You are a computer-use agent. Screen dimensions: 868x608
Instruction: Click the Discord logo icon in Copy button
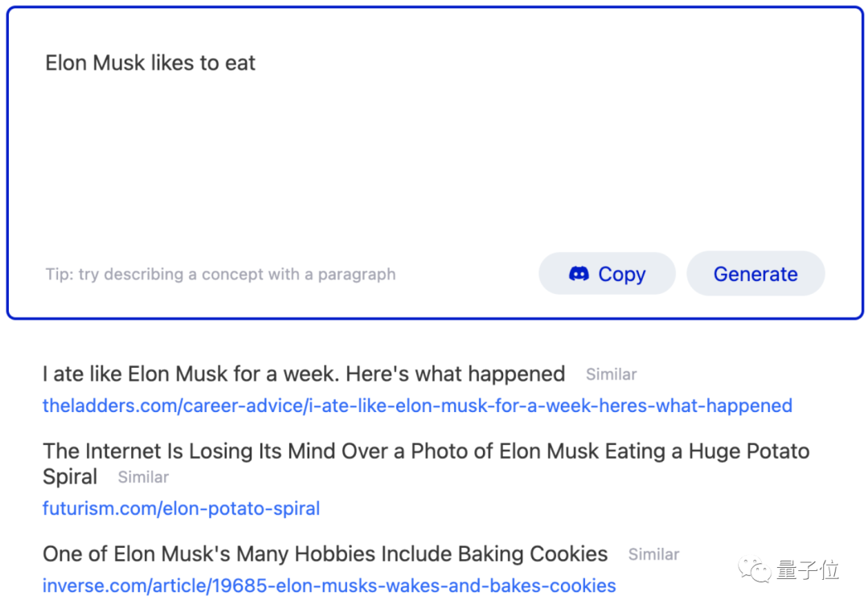coord(579,274)
